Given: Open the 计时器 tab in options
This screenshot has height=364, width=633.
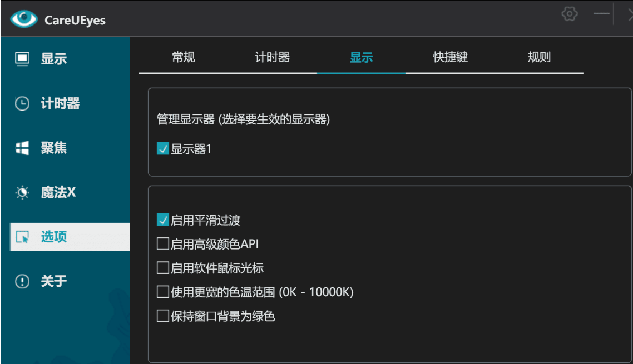Looking at the screenshot, I should coord(273,57).
